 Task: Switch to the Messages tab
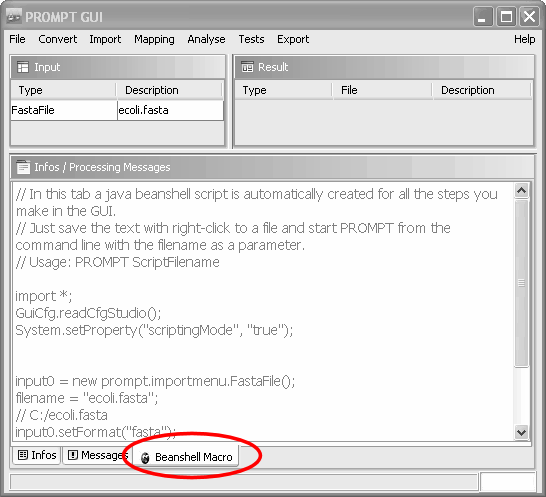coord(97,455)
